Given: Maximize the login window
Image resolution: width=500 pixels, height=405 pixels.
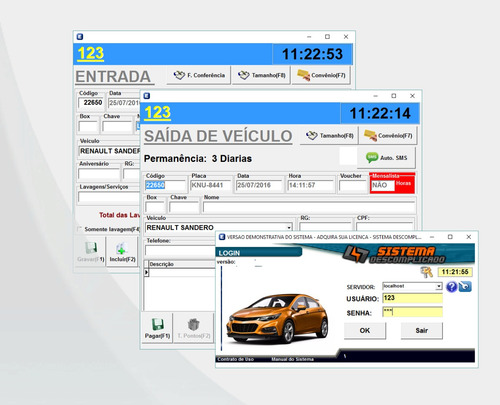Looking at the screenshot, I should pyautogui.click(x=450, y=237).
